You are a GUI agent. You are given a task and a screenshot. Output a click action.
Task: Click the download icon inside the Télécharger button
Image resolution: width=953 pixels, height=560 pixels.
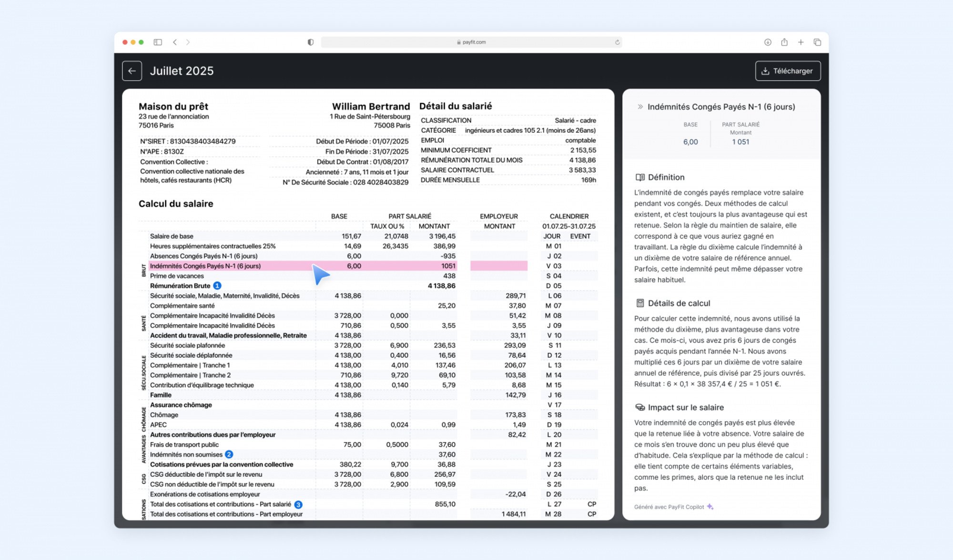tap(765, 70)
